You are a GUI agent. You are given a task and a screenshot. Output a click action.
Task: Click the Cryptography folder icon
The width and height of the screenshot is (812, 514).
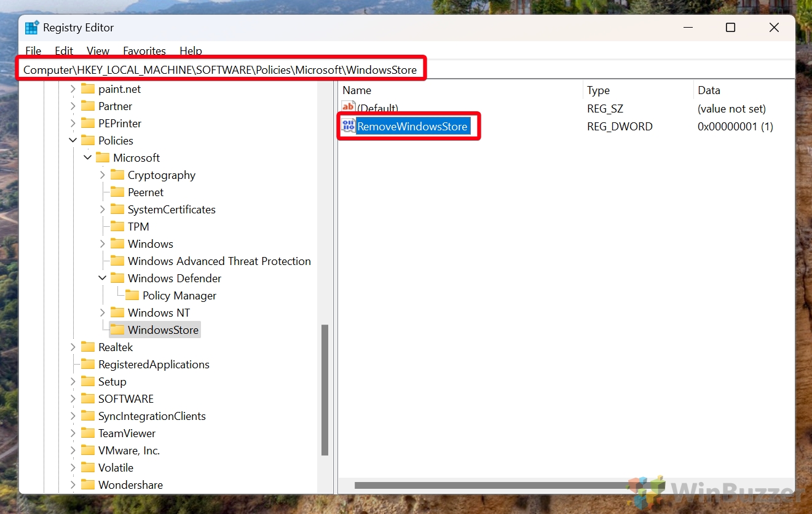click(x=117, y=175)
